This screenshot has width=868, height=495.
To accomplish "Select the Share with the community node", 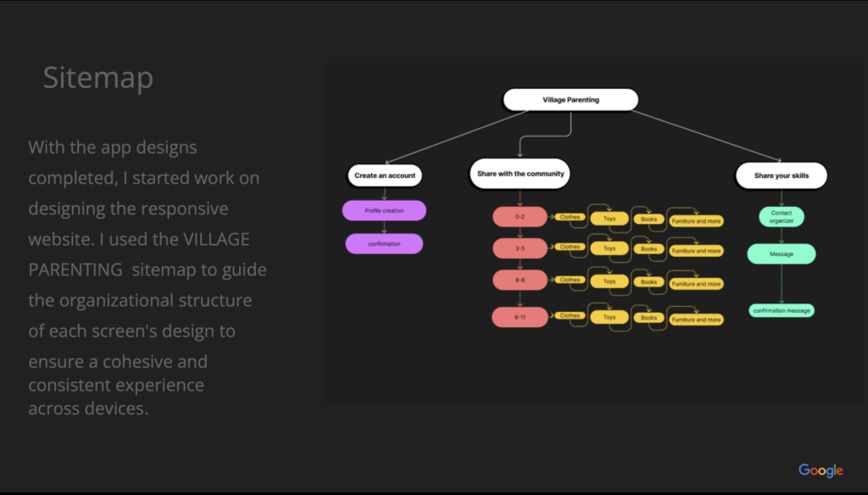I will click(520, 174).
